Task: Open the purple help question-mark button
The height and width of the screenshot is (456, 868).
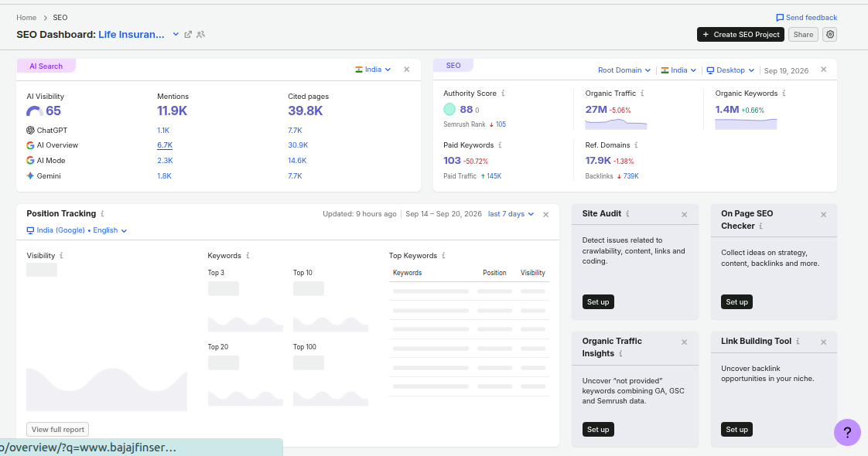Action: 847,432
